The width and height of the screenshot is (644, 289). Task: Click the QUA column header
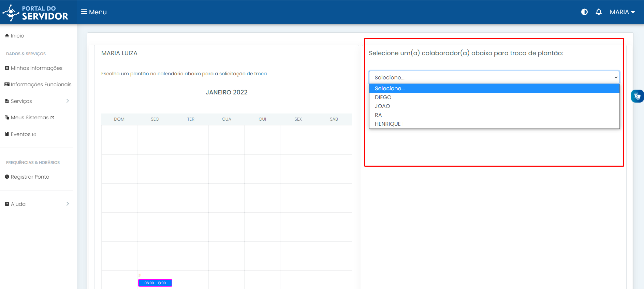226,119
